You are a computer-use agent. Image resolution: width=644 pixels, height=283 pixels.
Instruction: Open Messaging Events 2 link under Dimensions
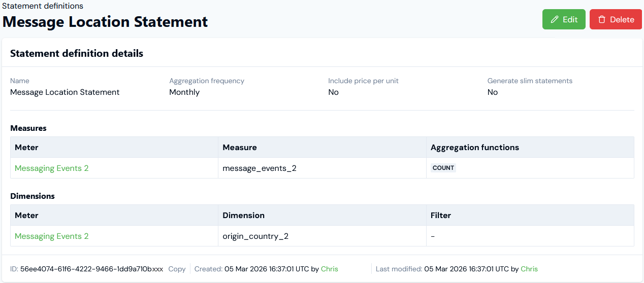(52, 236)
